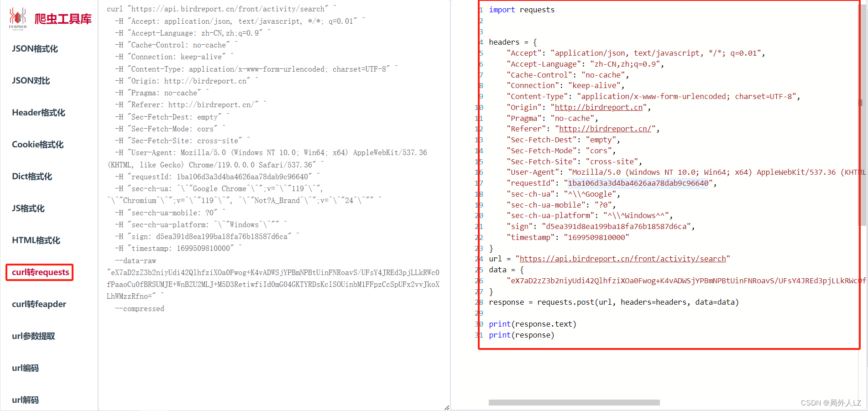Switch to curl转feapder tool
This screenshot has height=411, width=868.
[39, 304]
